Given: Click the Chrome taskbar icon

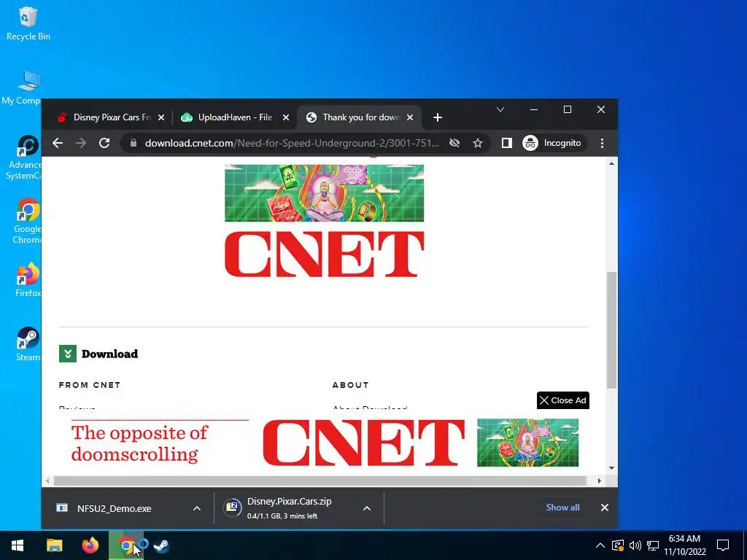Looking at the screenshot, I should click(125, 545).
